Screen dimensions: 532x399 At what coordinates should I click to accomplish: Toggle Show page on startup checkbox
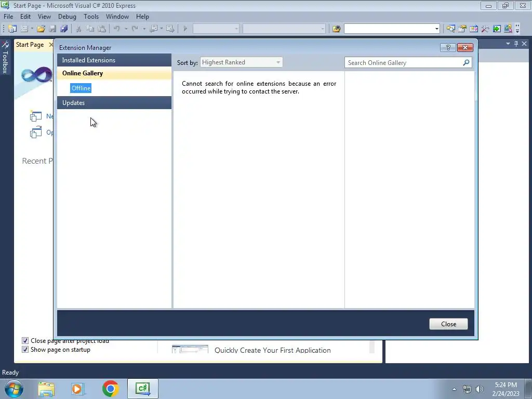[25, 350]
